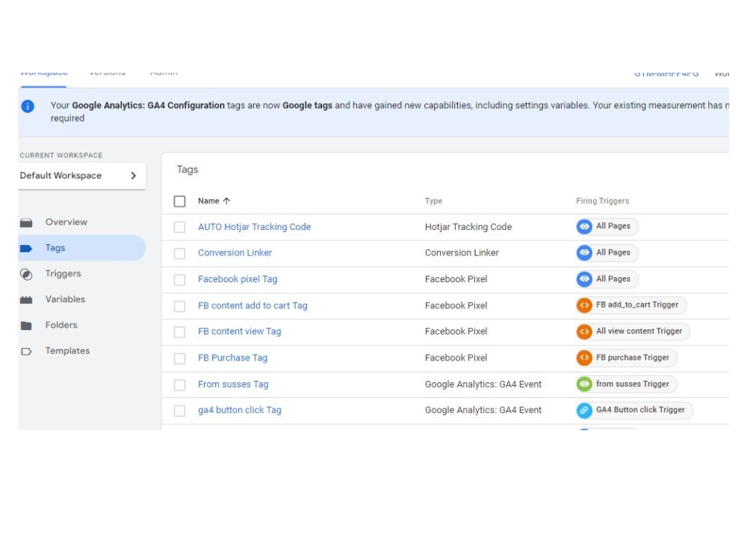Click the Tags sidebar icon
This screenshot has height=560, width=747.
(27, 247)
